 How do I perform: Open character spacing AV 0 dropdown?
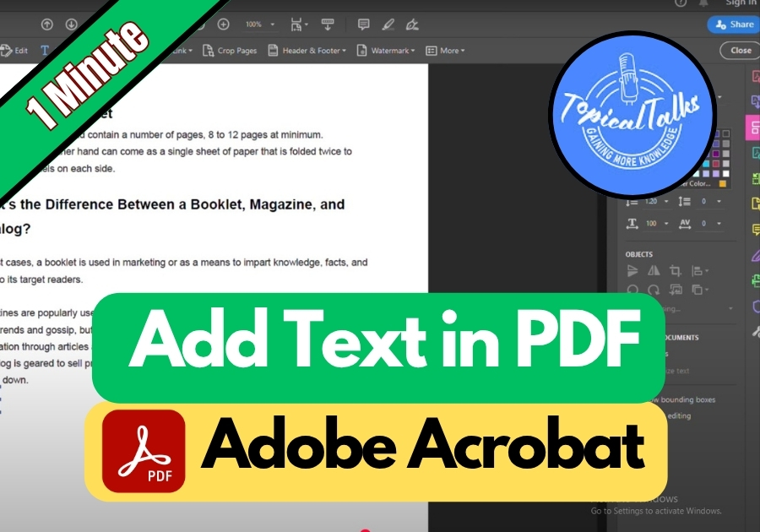[x=719, y=224]
